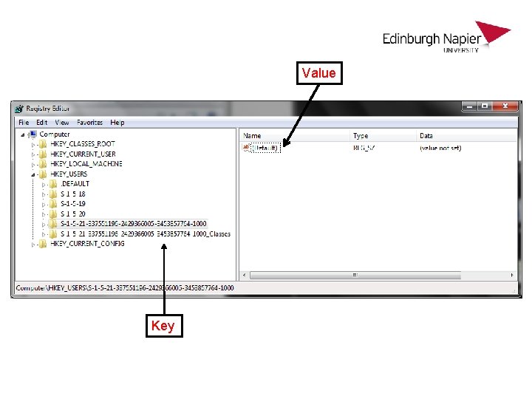This screenshot has width=532, height=399.
Task: Click the Type column header
Action: click(x=383, y=136)
